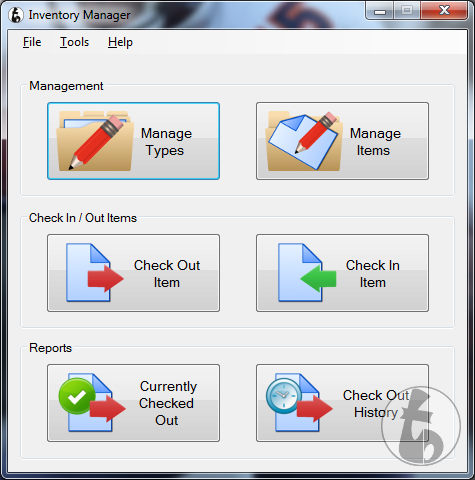Choose the Check In Item text button

342,273
